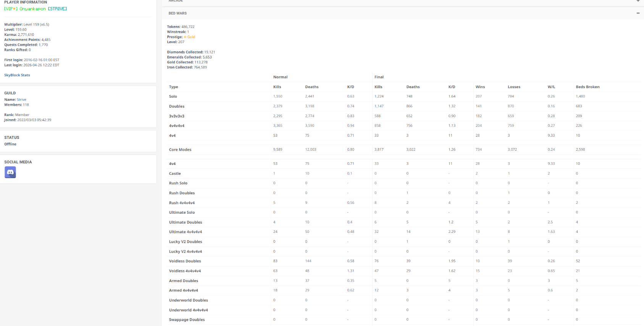The height and width of the screenshot is (326, 644).
Task: Click the Ultimate 4v4v4v4 final K/D 2.29
Action: (x=452, y=232)
